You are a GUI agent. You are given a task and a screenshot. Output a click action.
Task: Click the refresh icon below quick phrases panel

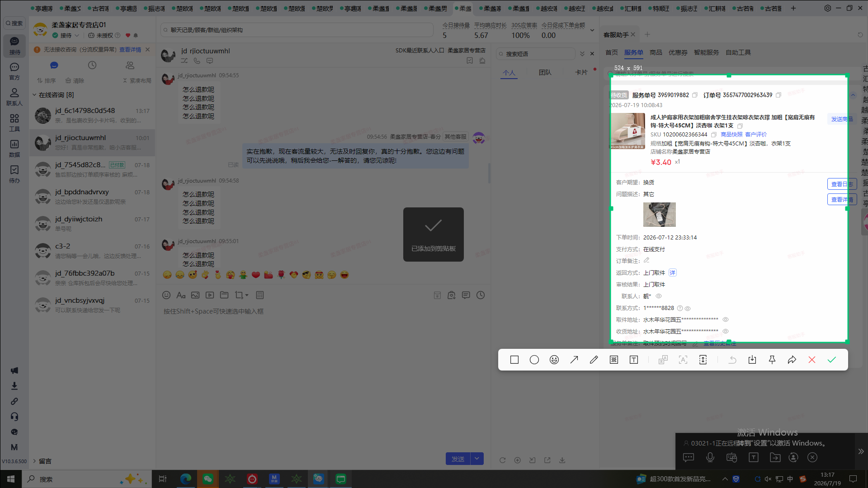pyautogui.click(x=502, y=460)
